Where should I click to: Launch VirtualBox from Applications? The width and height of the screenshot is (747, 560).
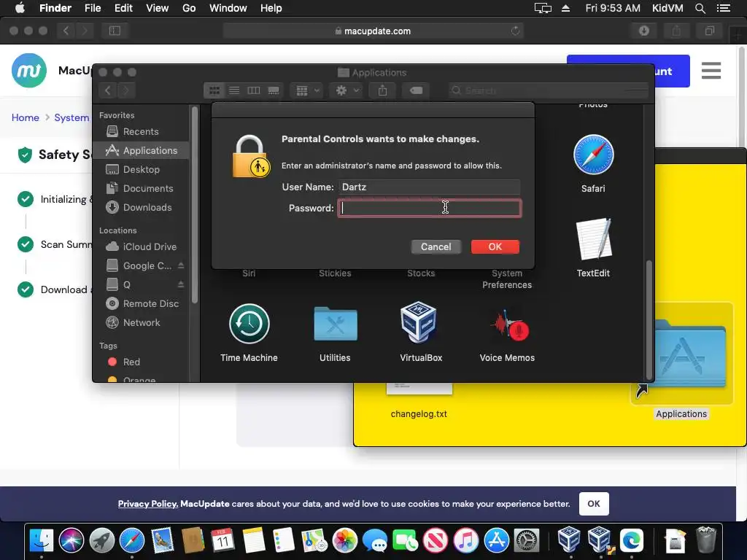tap(418, 322)
